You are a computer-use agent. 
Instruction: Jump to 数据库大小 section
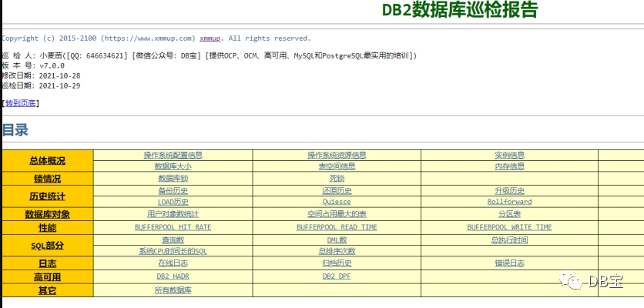173,166
